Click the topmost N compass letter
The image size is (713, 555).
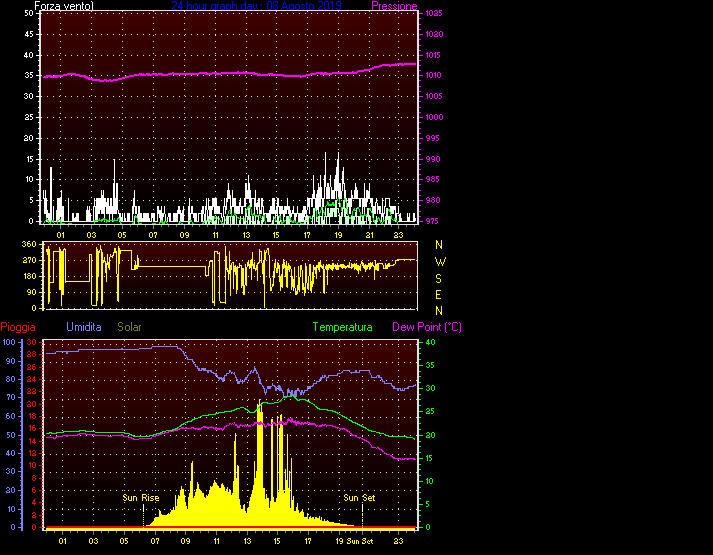pos(439,245)
